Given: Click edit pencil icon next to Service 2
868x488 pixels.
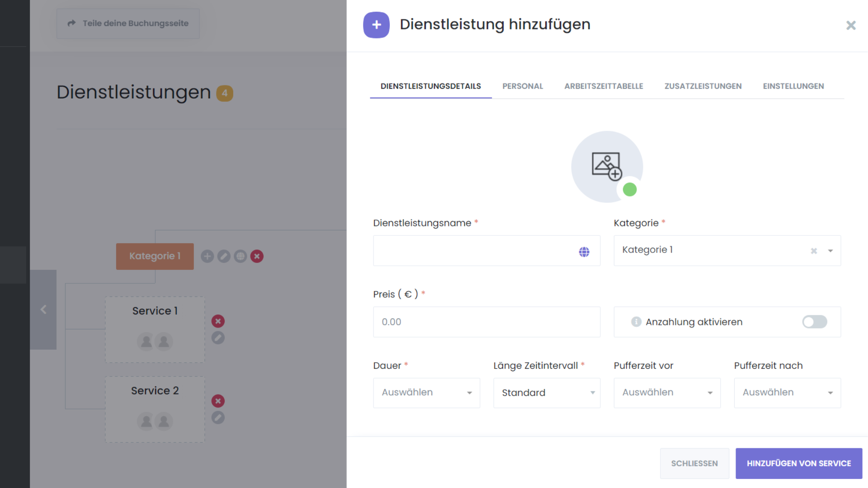Looking at the screenshot, I should click(x=218, y=418).
